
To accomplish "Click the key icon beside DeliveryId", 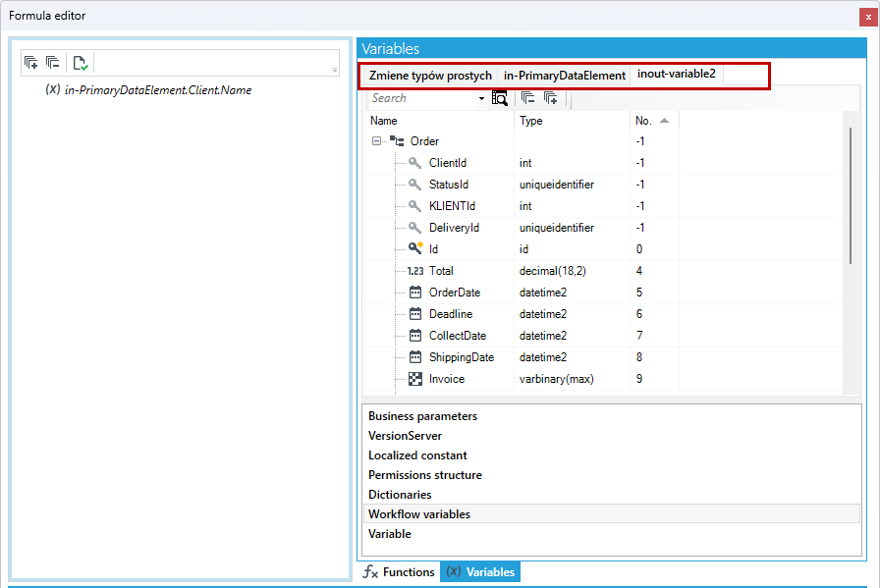I will [414, 227].
